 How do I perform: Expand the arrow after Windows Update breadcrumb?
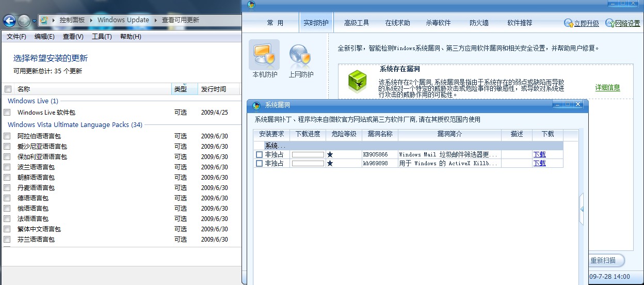coord(155,20)
